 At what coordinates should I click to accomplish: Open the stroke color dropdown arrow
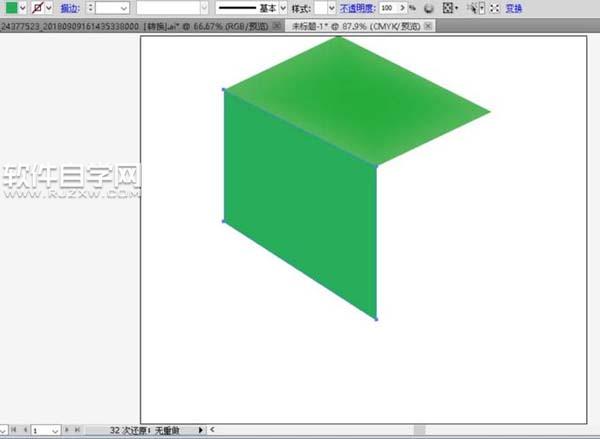49,7
